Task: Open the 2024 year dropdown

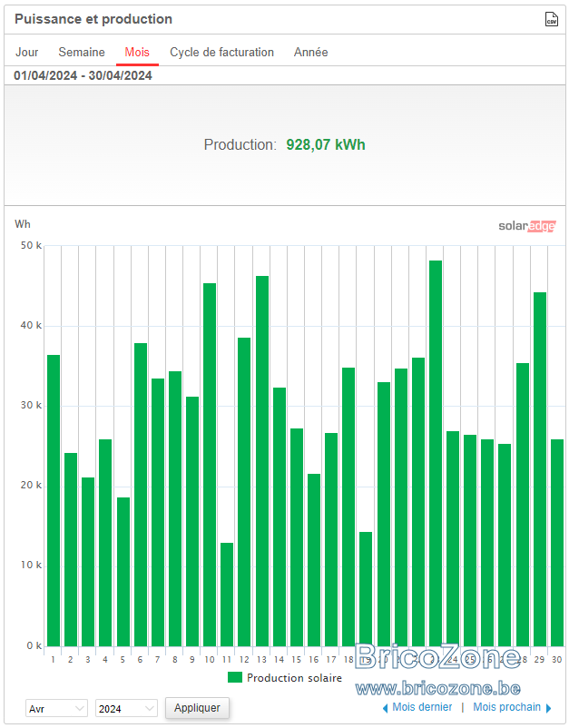Action: (x=126, y=709)
